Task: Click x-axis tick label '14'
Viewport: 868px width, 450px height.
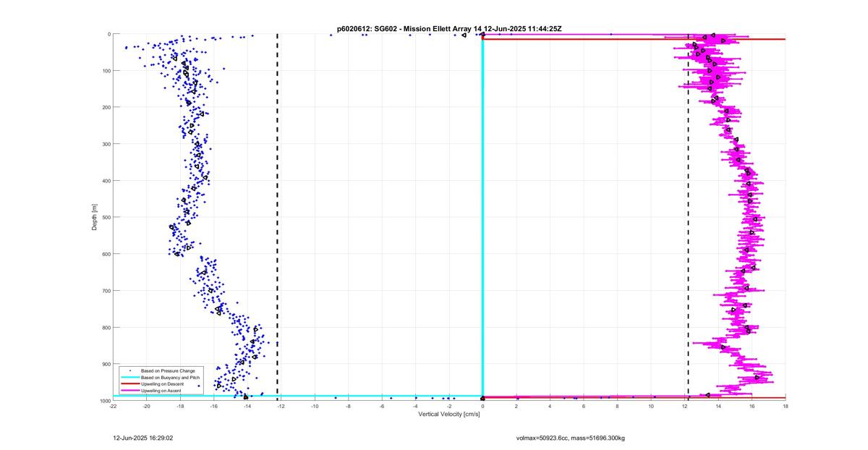Action: point(718,407)
